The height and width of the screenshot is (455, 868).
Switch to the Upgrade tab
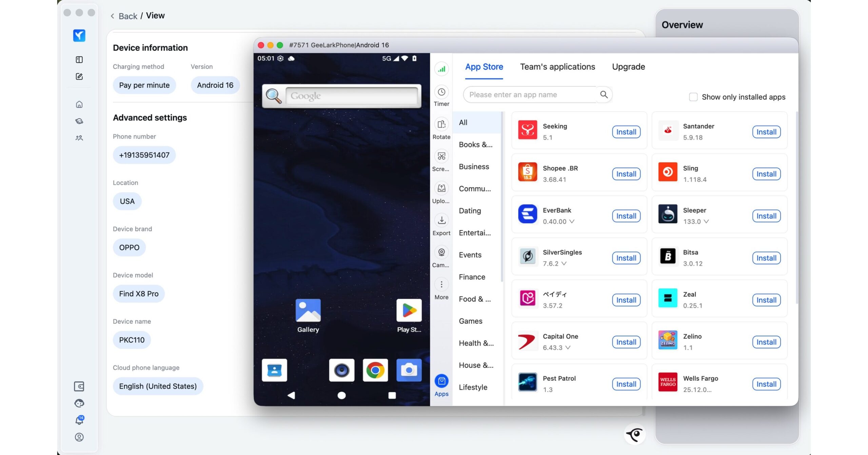[628, 67]
